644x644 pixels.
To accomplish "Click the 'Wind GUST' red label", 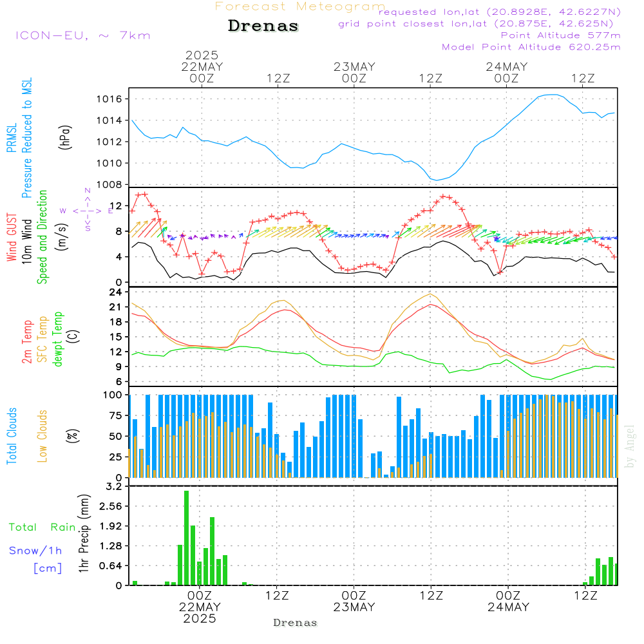I will [x=12, y=238].
